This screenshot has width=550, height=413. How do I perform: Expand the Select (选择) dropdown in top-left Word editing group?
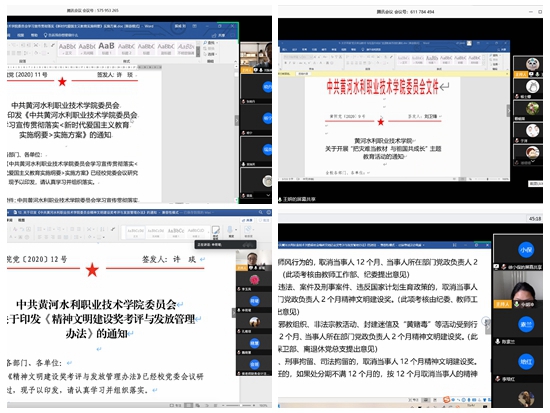pyautogui.click(x=212, y=54)
